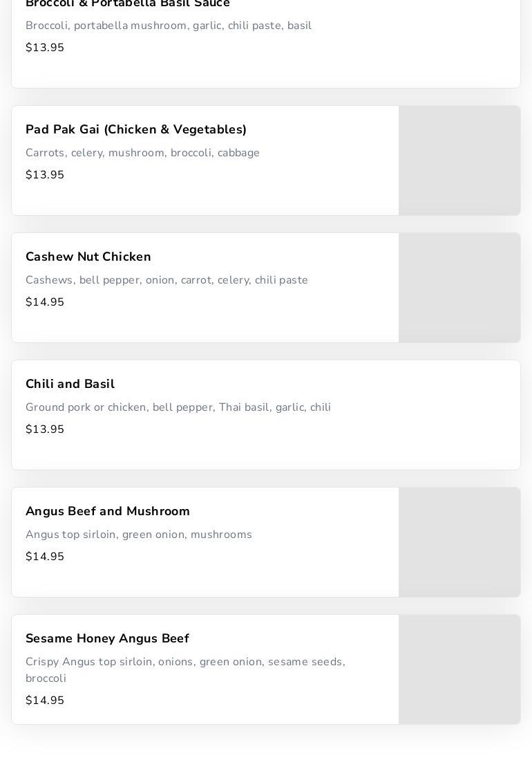Click the Cashew Nut Chicken ingredients description
The image size is (532, 769).
[x=167, y=281]
